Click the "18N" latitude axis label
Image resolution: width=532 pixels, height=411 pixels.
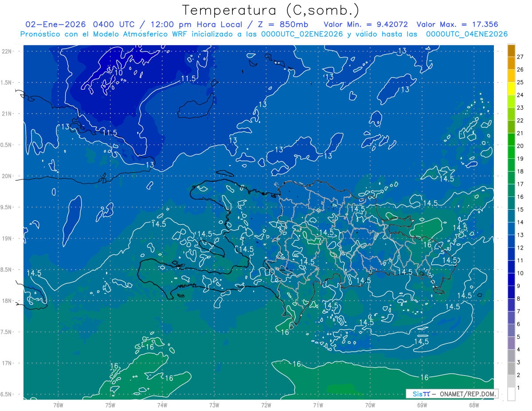(7, 301)
